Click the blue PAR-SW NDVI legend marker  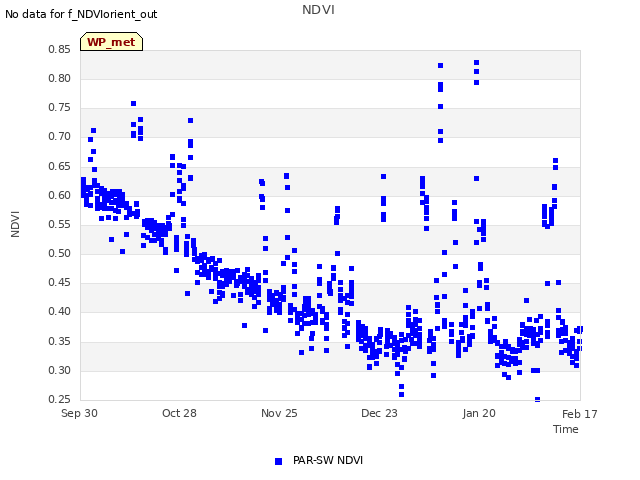click(x=278, y=461)
